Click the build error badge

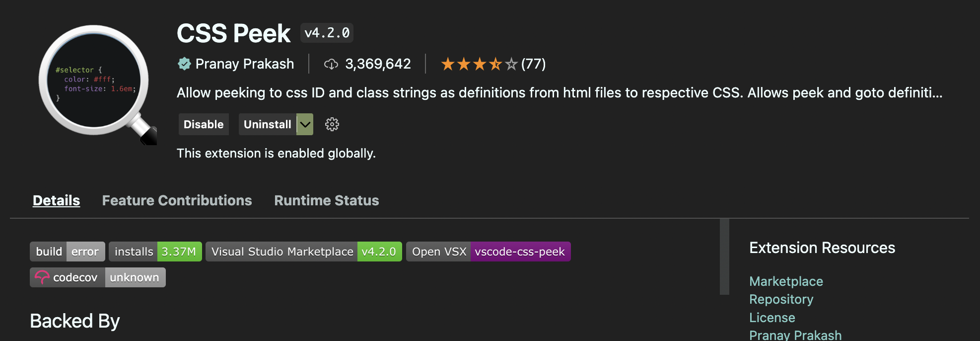pyautogui.click(x=67, y=252)
